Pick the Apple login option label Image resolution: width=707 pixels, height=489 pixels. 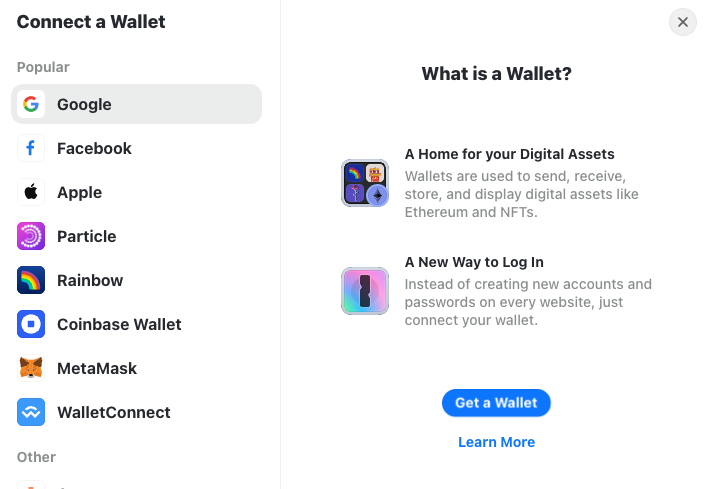coord(79,192)
